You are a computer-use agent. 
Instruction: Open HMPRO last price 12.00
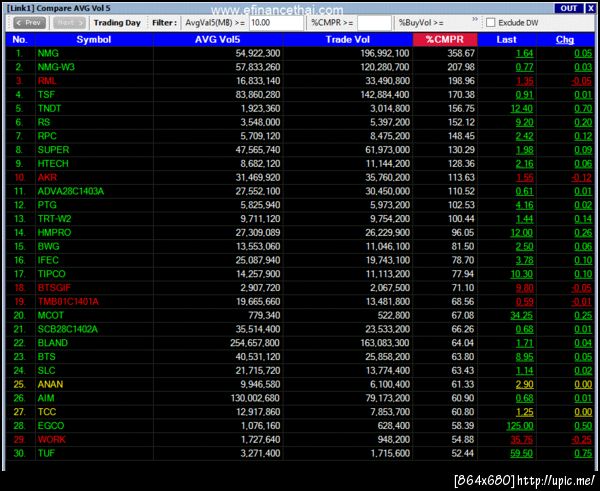[522, 233]
